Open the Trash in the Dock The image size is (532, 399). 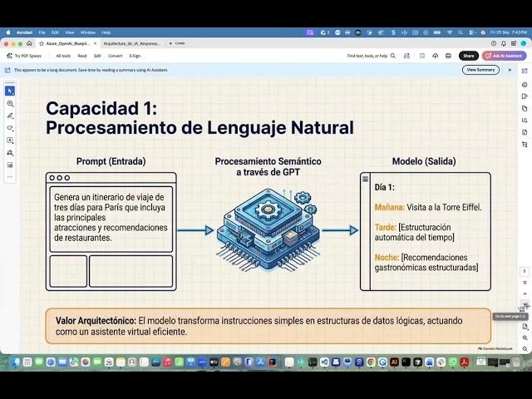coord(516,362)
